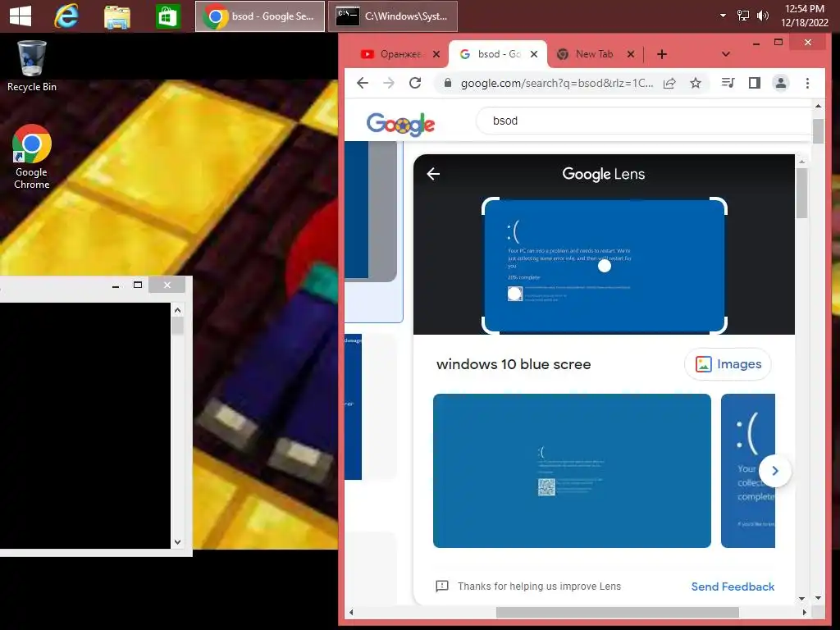This screenshot has height=630, width=840.
Task: Go to Google home via logo
Action: (400, 124)
